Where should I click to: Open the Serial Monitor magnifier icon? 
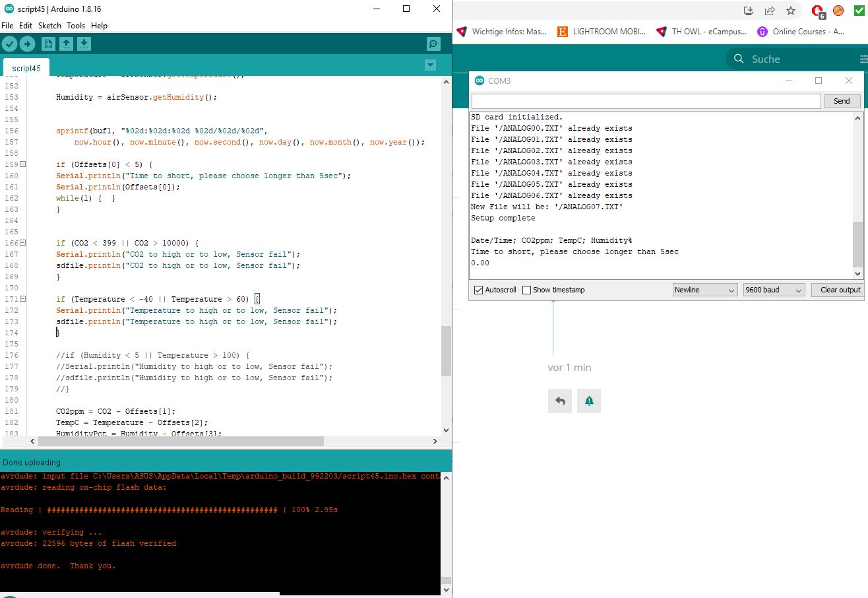tap(433, 43)
